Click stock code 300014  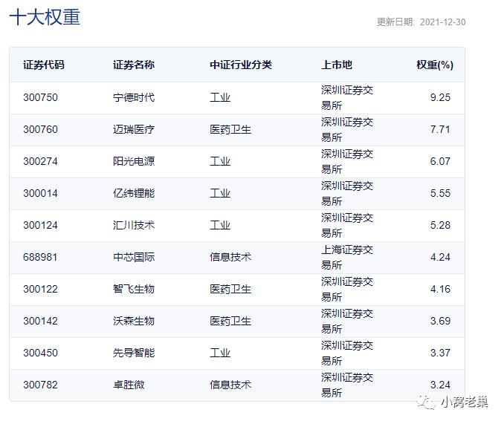point(40,193)
